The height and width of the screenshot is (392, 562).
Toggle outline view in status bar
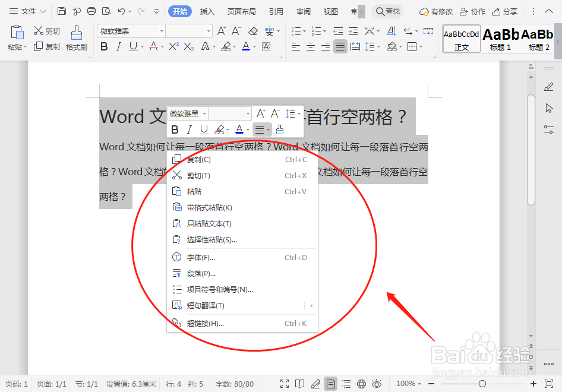346,384
